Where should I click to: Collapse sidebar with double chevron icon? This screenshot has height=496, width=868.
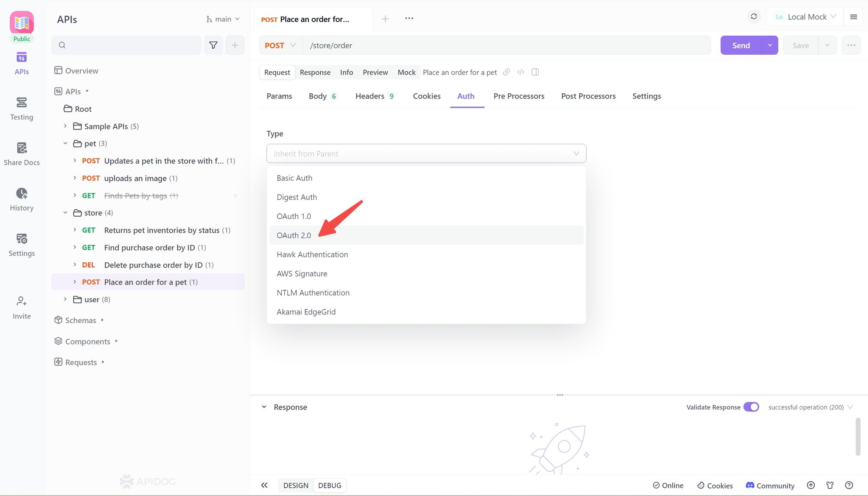pos(264,485)
